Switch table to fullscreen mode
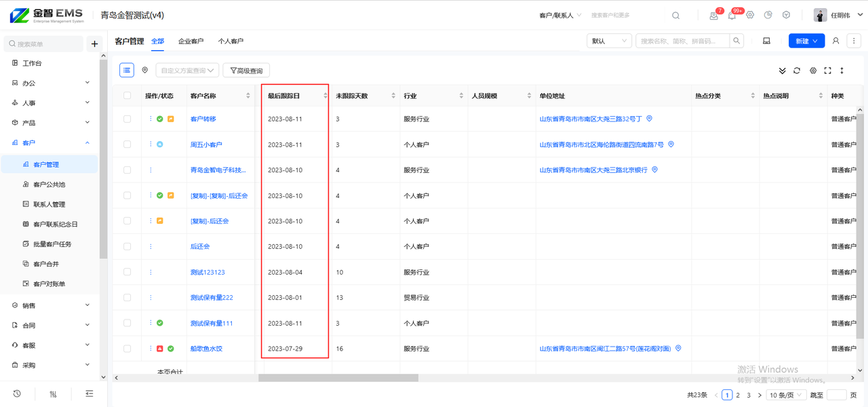 pyautogui.click(x=827, y=71)
